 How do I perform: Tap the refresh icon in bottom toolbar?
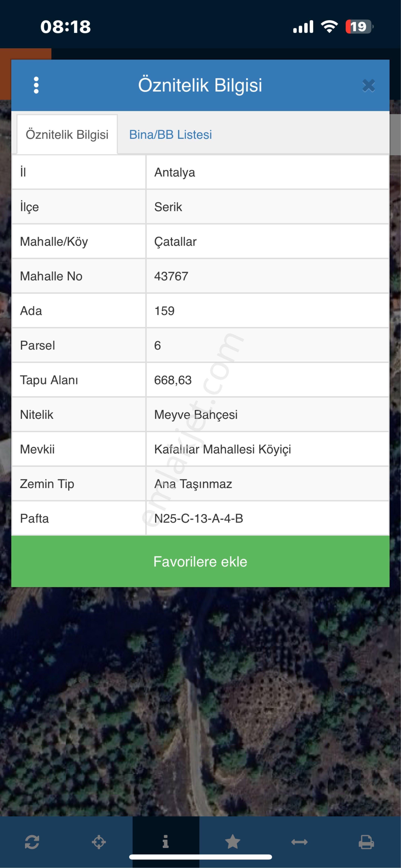point(32,842)
